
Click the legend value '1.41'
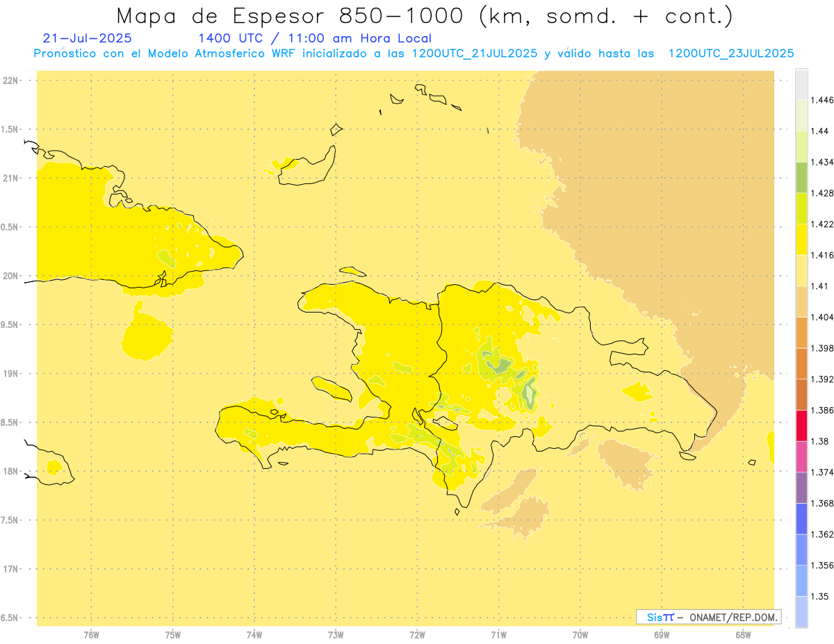821,286
